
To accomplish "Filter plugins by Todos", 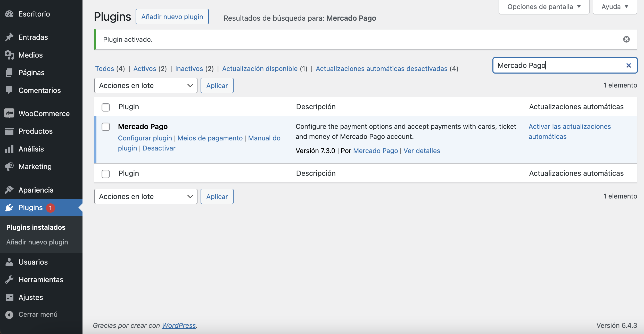I will tap(105, 69).
